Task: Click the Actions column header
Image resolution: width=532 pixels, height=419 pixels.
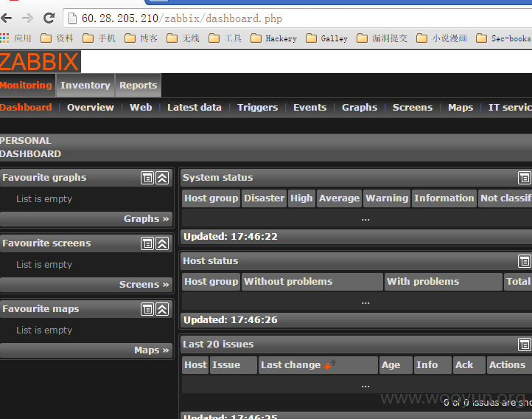Action: click(x=509, y=365)
